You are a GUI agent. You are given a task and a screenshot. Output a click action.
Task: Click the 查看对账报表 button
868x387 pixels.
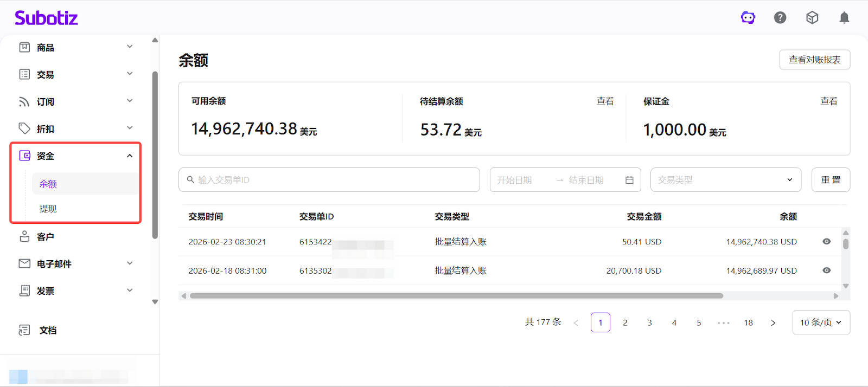click(814, 60)
